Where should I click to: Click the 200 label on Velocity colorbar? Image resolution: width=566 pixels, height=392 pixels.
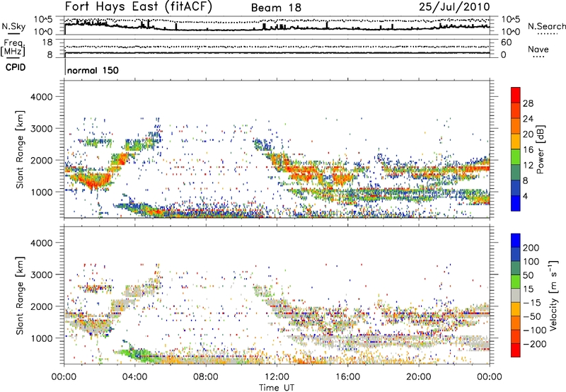point(531,248)
